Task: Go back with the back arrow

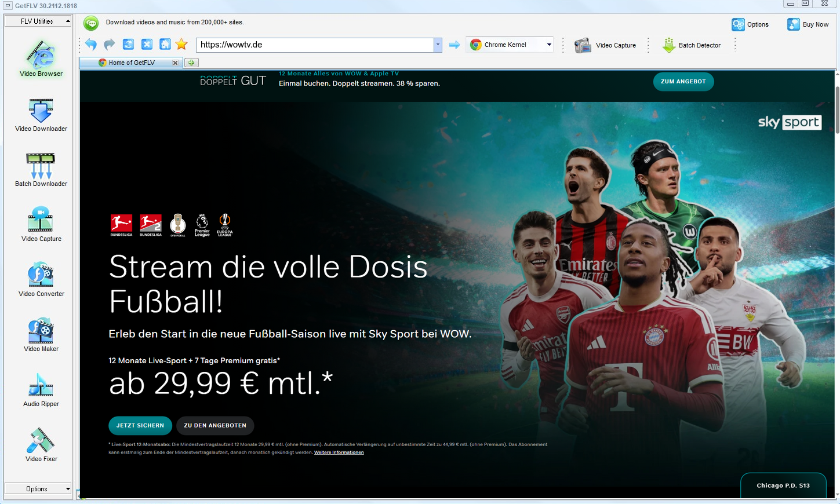Action: (x=91, y=45)
